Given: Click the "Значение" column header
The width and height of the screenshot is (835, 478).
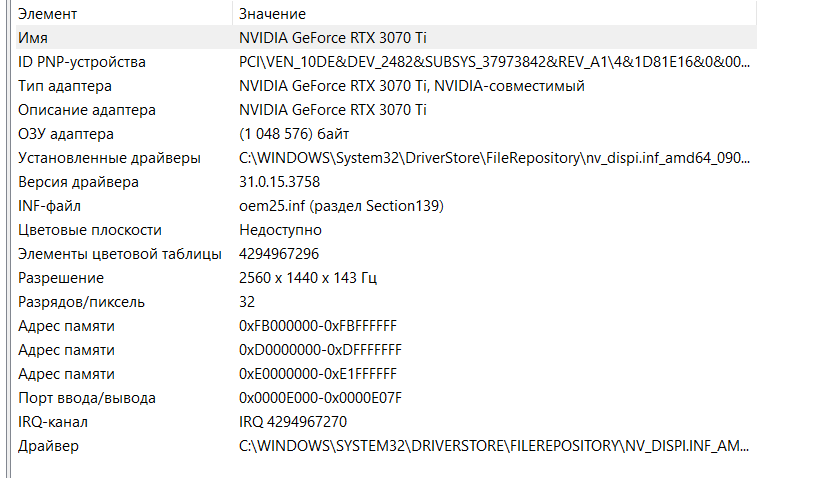Looking at the screenshot, I should pos(272,14).
